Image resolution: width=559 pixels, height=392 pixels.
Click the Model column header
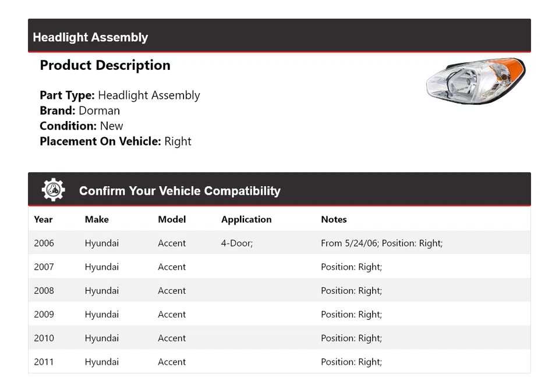pyautogui.click(x=172, y=219)
